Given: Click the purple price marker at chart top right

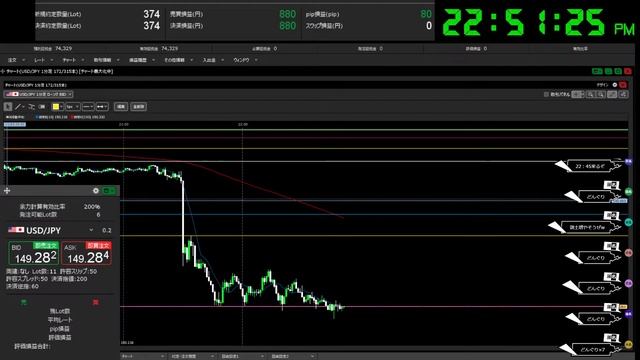Looking at the screenshot, I should coord(629,162).
